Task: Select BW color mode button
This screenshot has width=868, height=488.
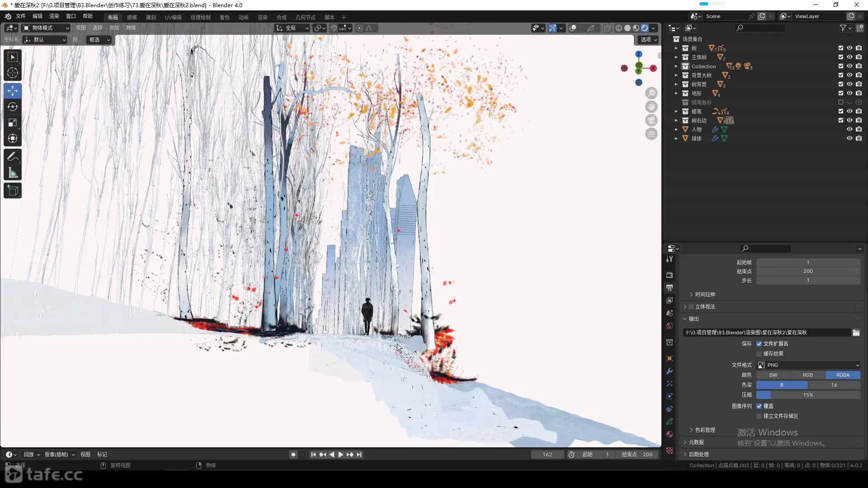Action: coord(774,375)
